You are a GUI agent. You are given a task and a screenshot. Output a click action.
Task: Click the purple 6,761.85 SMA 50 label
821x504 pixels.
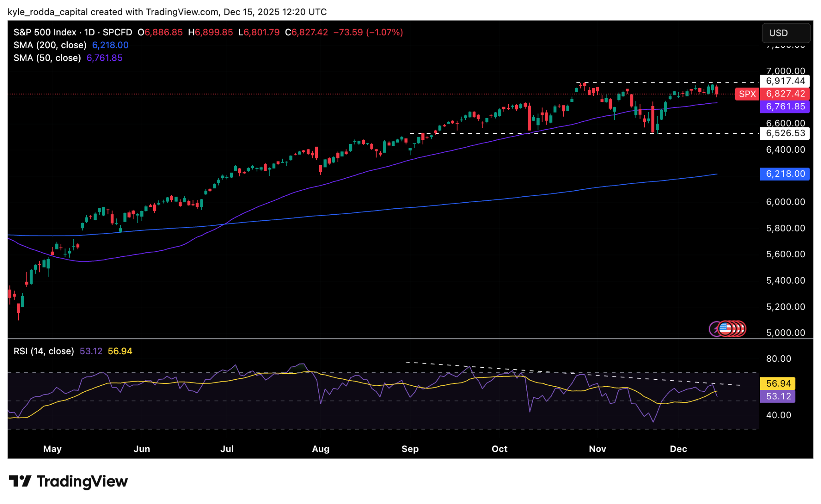785,107
